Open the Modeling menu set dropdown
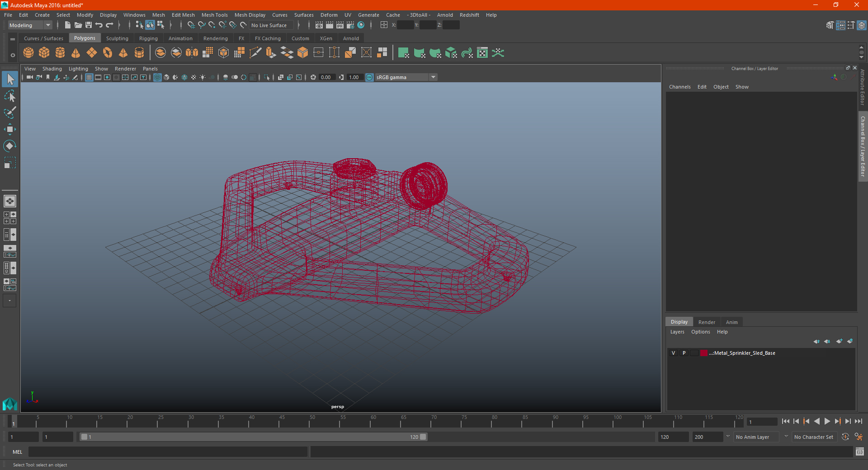 point(30,25)
